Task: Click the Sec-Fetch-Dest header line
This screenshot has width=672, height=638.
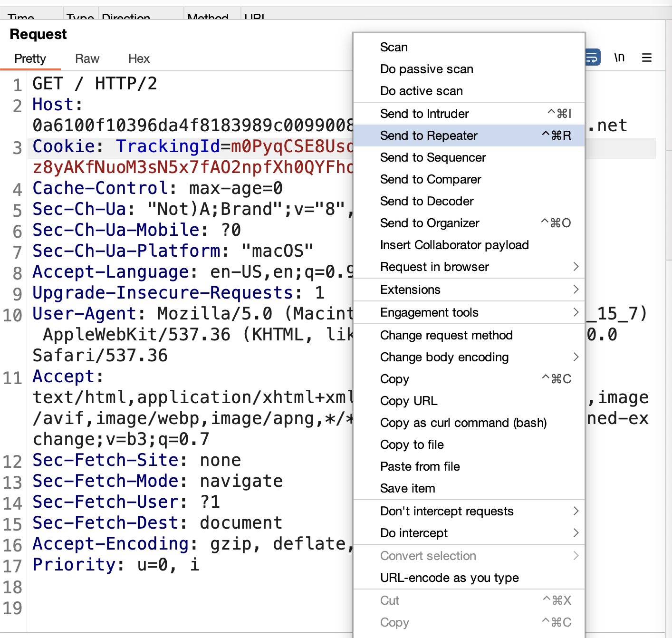Action: coord(158,523)
